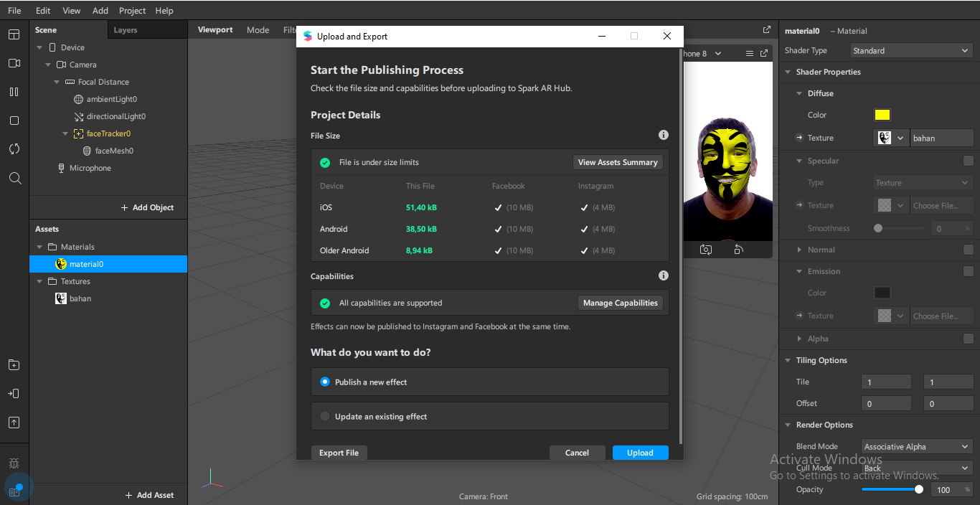980x505 pixels.
Task: Click the search magnifier icon in sidebar
Action: [14, 178]
